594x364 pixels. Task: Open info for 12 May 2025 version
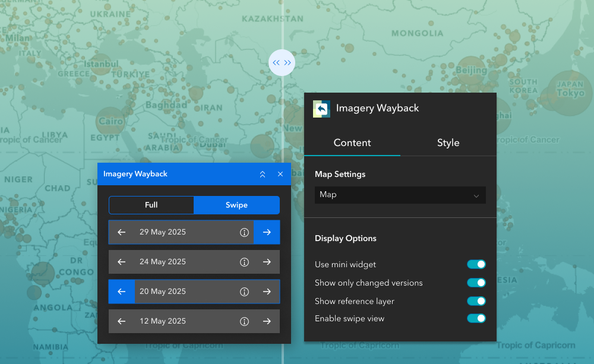pos(244,321)
